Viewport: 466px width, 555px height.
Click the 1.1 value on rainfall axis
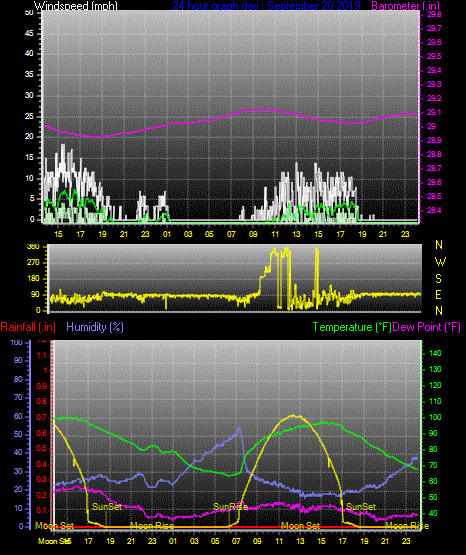coord(42,355)
